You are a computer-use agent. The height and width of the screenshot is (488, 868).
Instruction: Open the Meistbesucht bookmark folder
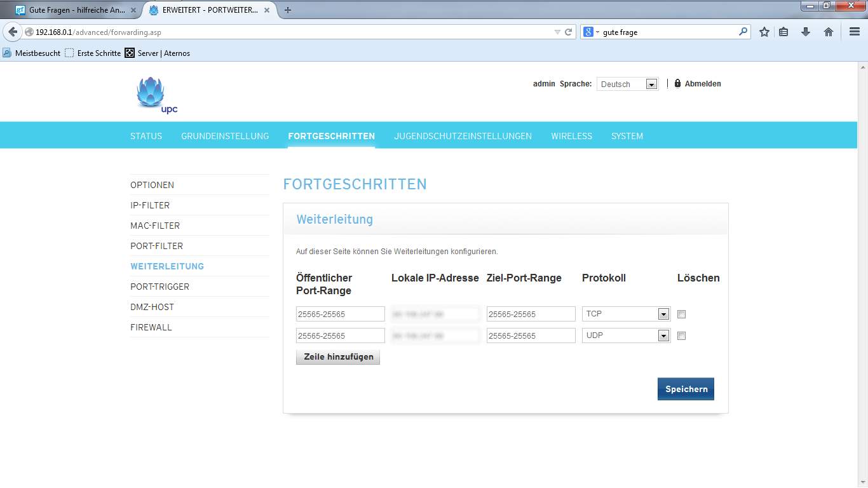coord(32,53)
